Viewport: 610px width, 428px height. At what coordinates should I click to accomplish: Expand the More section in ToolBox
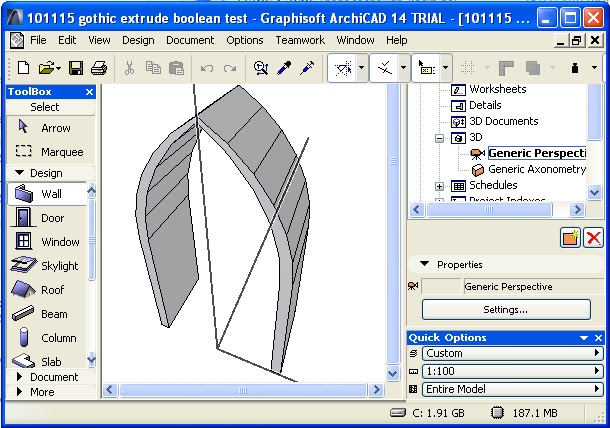click(19, 391)
